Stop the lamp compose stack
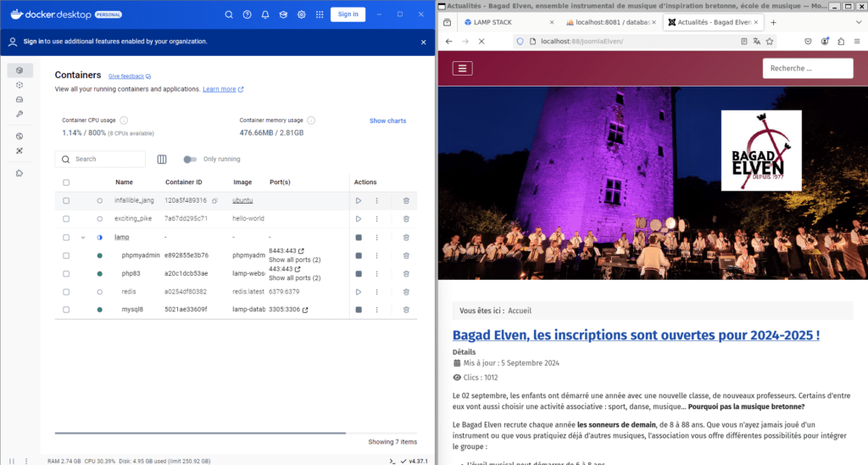 click(359, 238)
